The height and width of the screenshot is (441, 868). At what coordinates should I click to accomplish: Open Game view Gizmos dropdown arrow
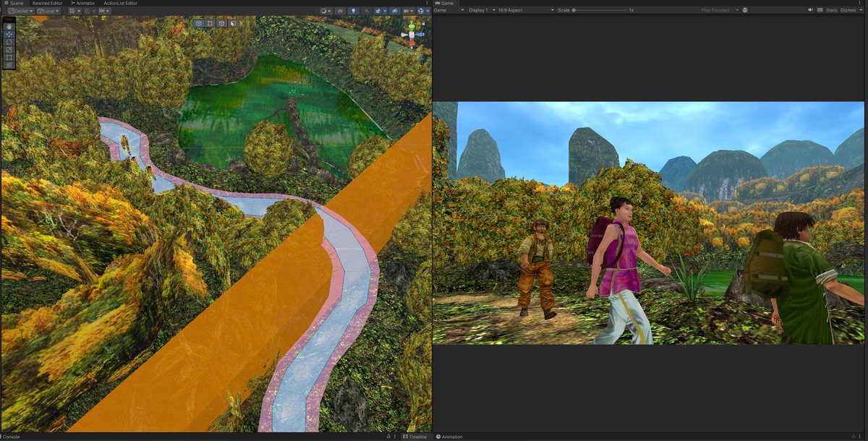click(x=861, y=10)
